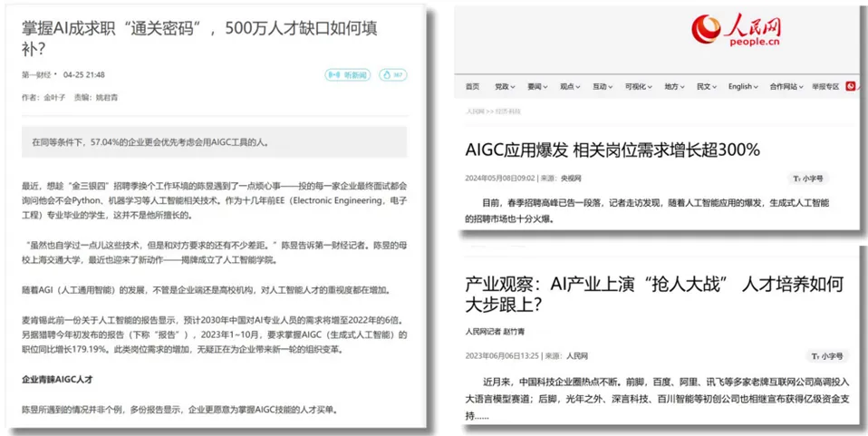Click 小字号 button in the AIGC应用爆发 article
The image size is (868, 436).
point(808,179)
